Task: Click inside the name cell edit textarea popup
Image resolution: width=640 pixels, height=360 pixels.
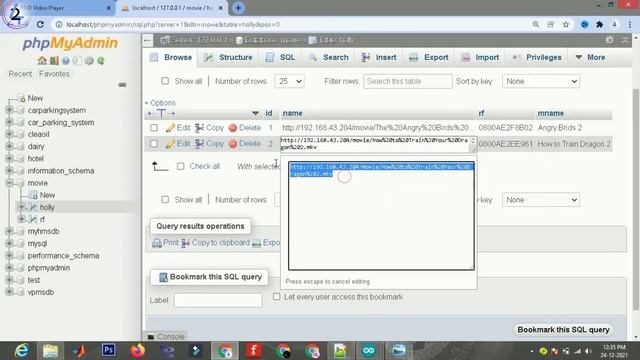Action: 381,216
